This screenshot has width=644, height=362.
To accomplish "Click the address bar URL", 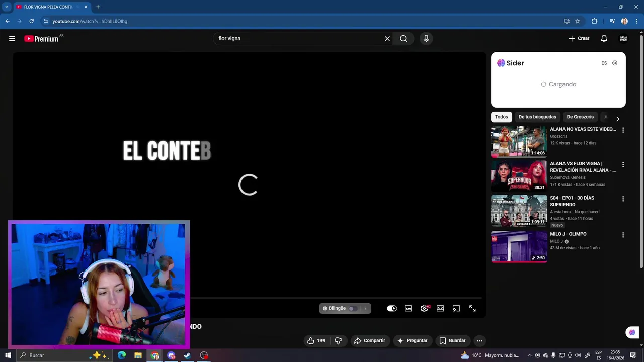I will click(x=90, y=21).
